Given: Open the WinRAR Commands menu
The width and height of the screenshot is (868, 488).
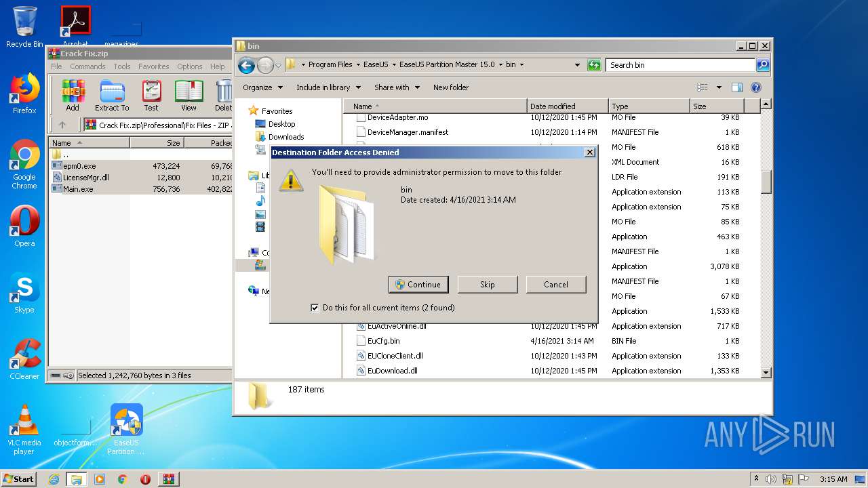Looking at the screenshot, I should [87, 66].
